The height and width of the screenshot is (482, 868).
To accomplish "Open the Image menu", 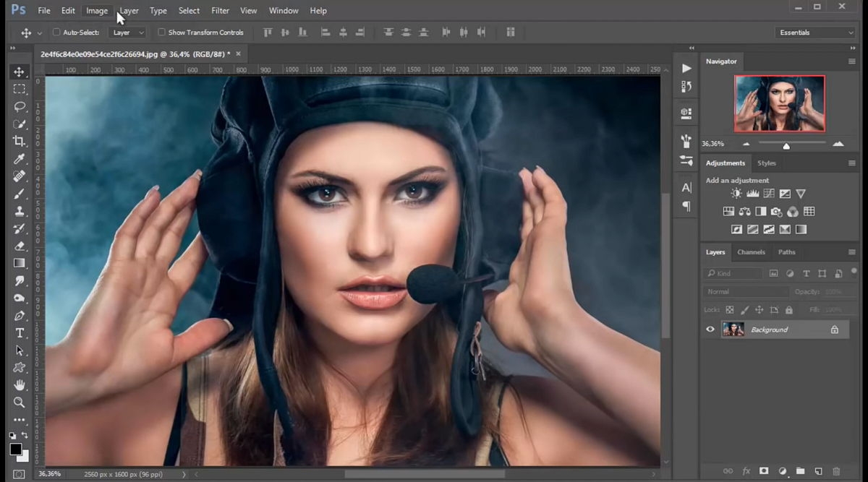I will coord(97,11).
